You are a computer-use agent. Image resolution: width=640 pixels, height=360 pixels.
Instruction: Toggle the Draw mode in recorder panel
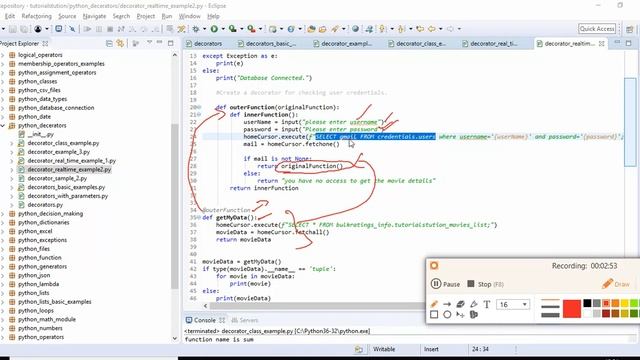616,284
